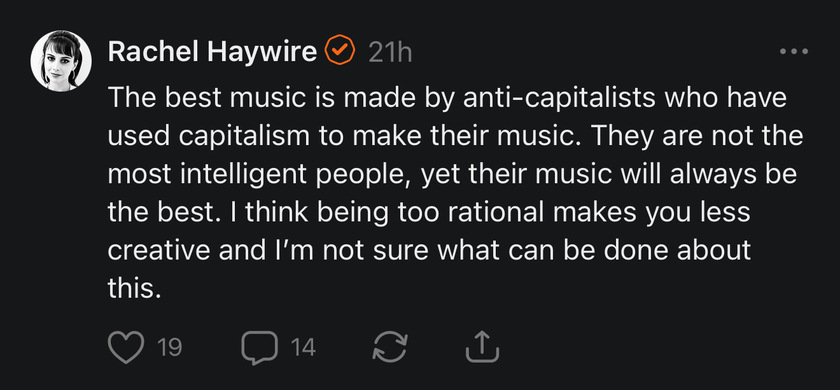840x390 pixels.
Task: Click the final word 'this.' in the post
Action: tap(134, 290)
